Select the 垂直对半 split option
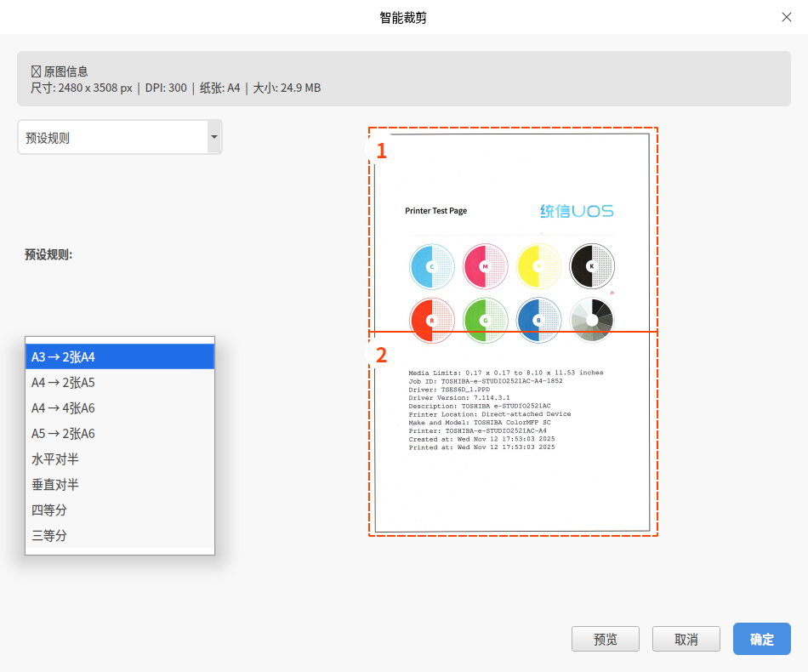The image size is (808, 672). point(120,484)
